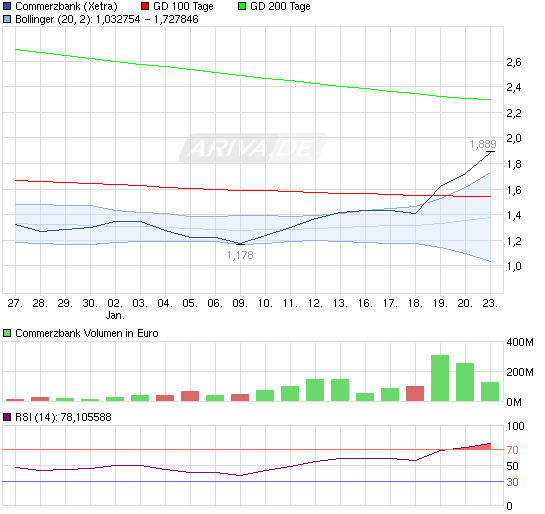Click the green GD 200 Tage legend swatch
This screenshot has height=514, width=545.
tap(242, 6)
